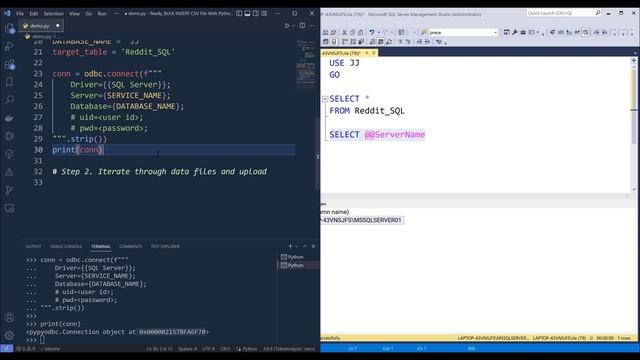Open the File menu in VS Code
Screen dimensions: 640x360
(20, 13)
